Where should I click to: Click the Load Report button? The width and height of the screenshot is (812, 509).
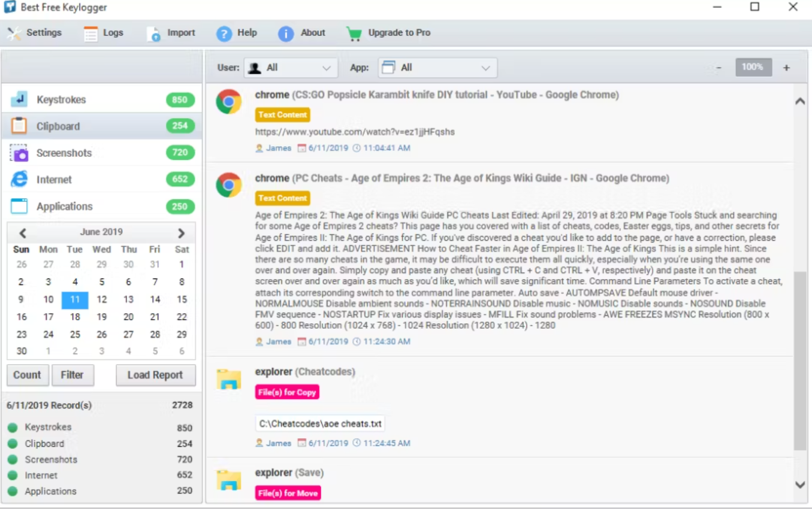tap(155, 375)
